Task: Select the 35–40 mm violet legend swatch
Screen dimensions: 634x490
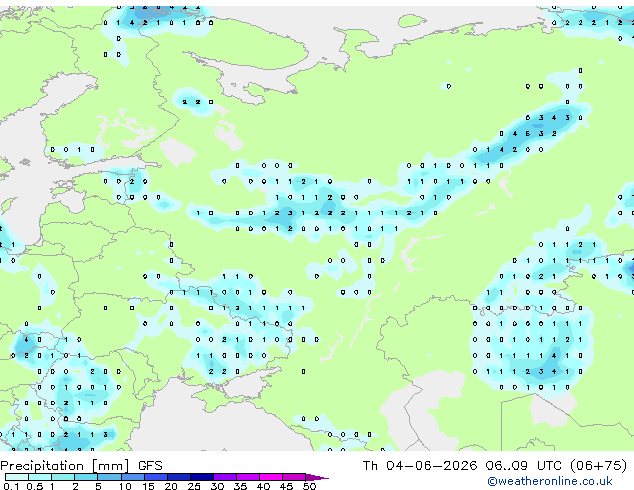Action: pos(247,477)
